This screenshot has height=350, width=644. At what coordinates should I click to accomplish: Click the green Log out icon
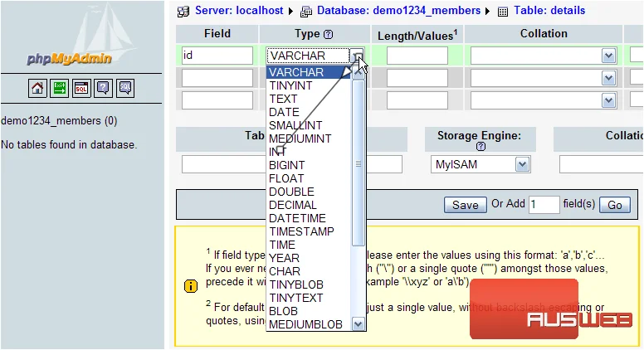click(59, 88)
